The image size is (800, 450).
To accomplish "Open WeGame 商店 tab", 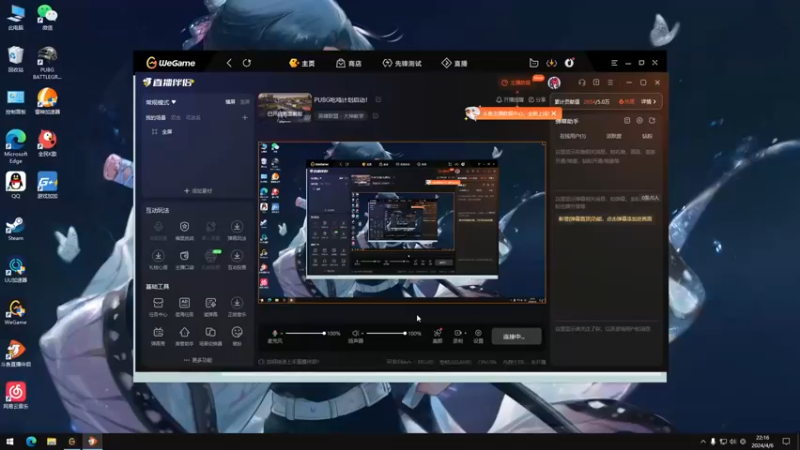I will pyautogui.click(x=349, y=63).
